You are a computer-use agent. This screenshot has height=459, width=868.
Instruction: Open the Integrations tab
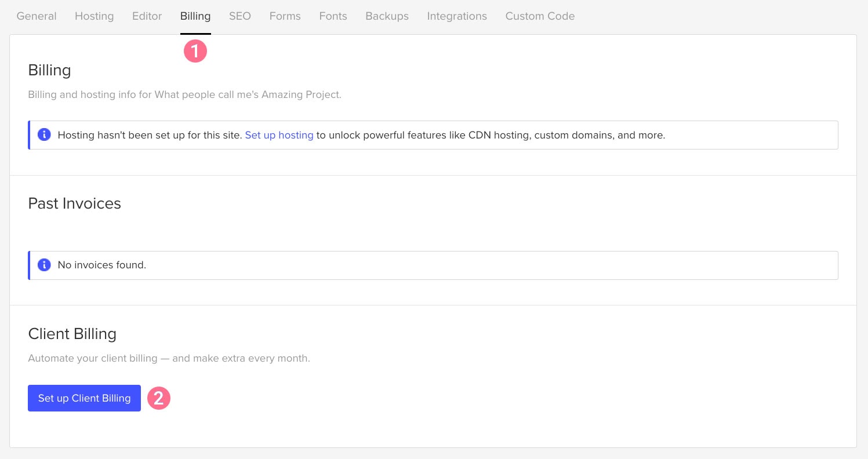pos(457,16)
